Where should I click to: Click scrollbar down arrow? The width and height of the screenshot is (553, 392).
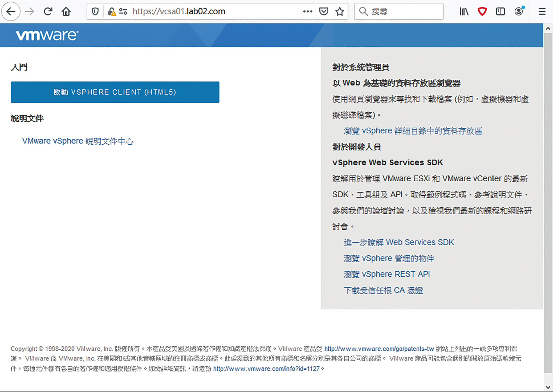click(548, 387)
